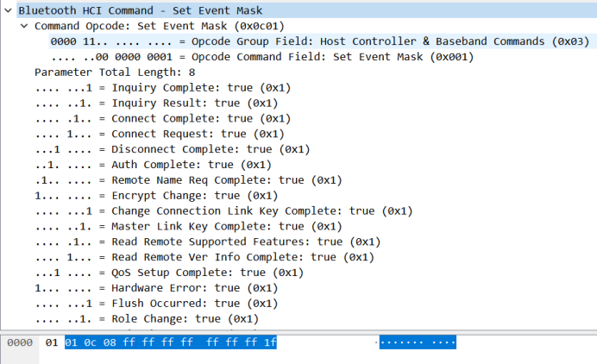
Task: Choose the Connect Request row
Action: (x=160, y=134)
